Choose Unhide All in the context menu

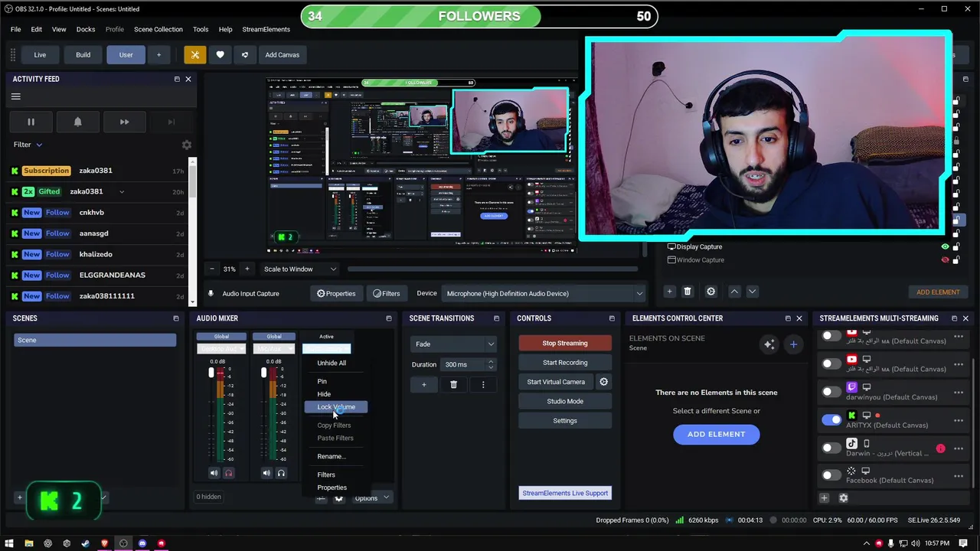tap(332, 364)
